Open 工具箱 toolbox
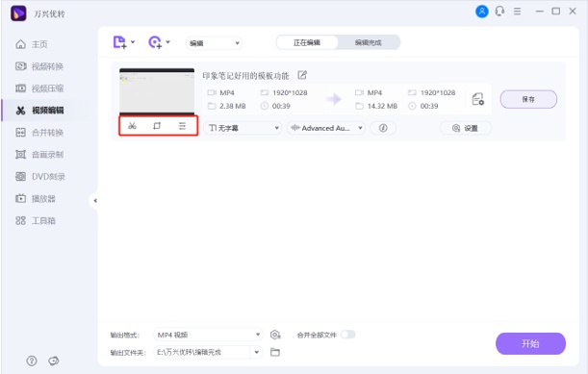Viewport: 588px width, 374px height. (x=36, y=221)
